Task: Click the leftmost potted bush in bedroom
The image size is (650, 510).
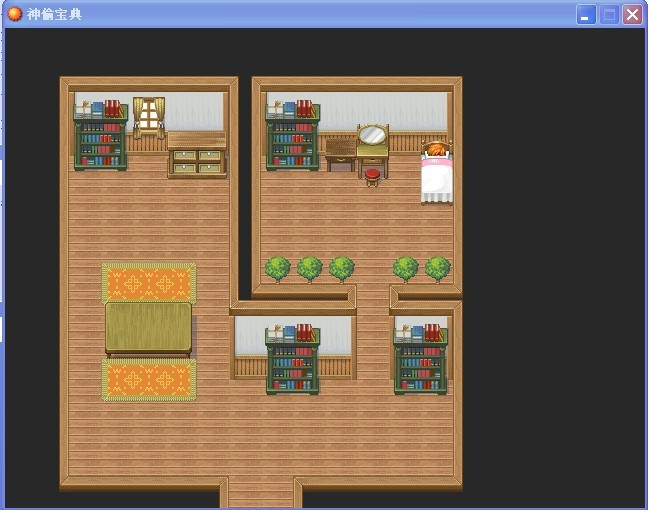Action: [x=277, y=270]
